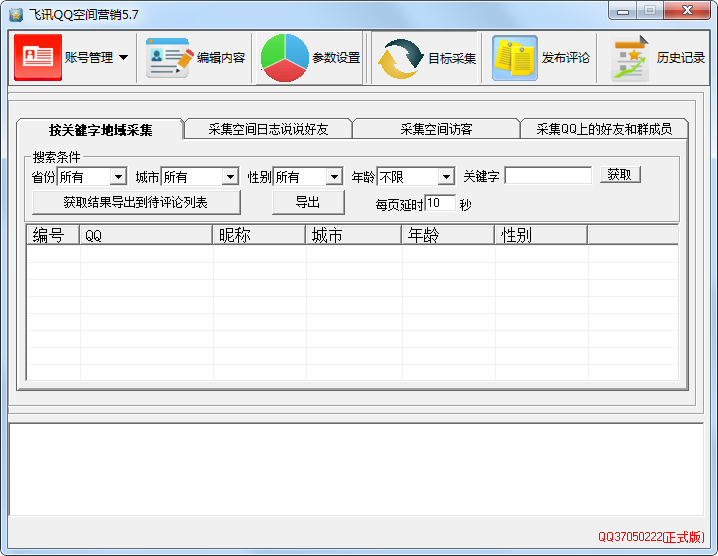Screen dimensions: 718x556
Task: Open the 编辑内容 edit content icon
Action: click(168, 58)
